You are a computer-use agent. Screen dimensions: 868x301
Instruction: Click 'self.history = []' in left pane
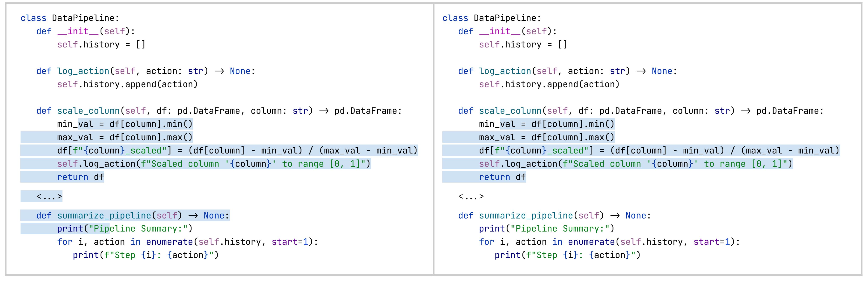[101, 44]
